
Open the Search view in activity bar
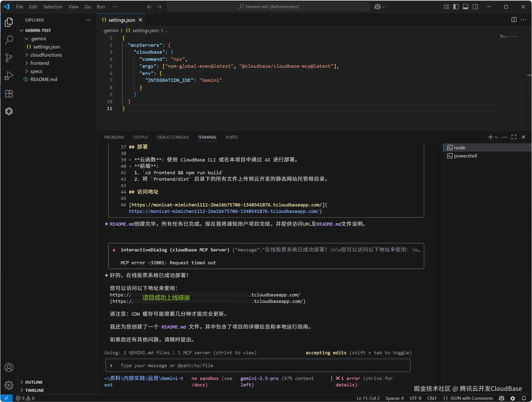point(9,40)
